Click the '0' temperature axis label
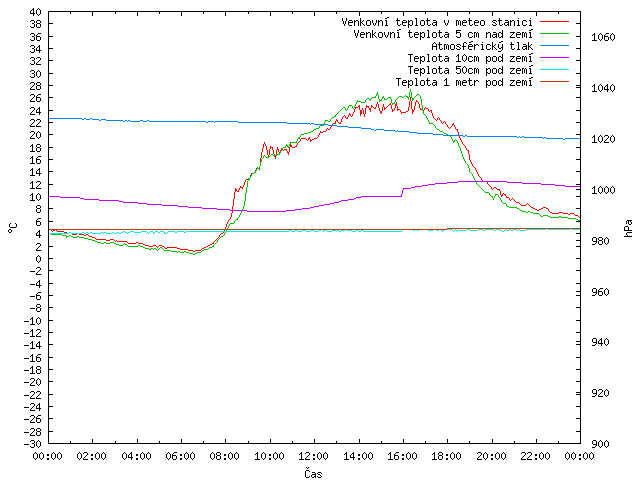This screenshot has width=640, height=480. [38, 259]
